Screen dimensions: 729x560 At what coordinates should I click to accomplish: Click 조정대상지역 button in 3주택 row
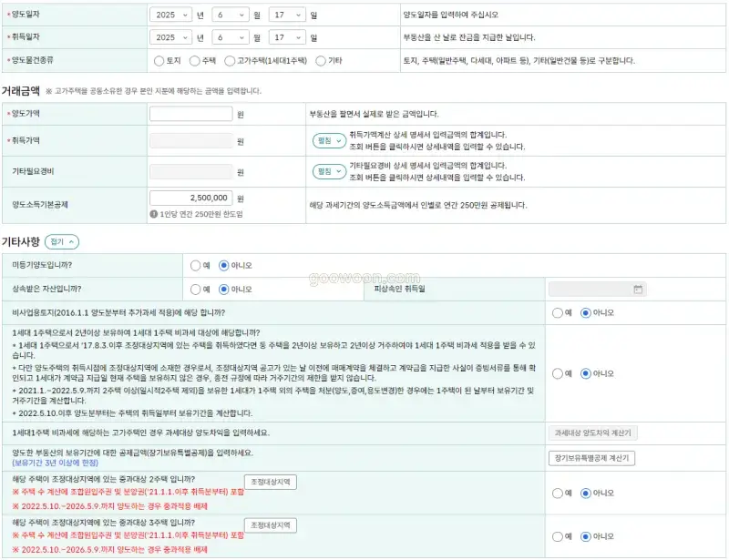(x=270, y=525)
